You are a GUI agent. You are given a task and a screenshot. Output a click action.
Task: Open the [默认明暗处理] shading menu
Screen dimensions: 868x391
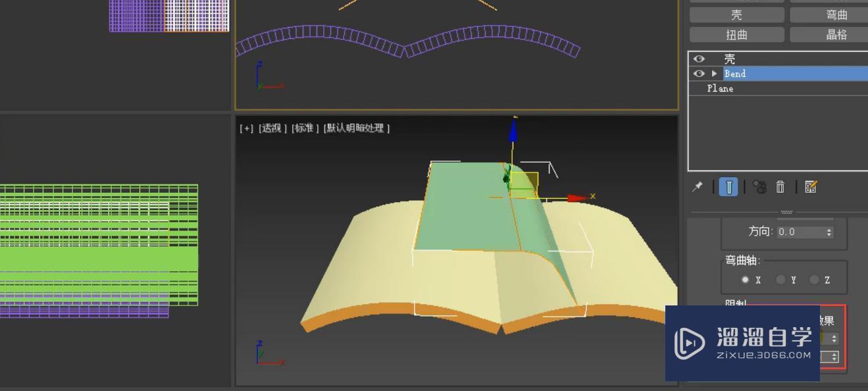coord(356,128)
